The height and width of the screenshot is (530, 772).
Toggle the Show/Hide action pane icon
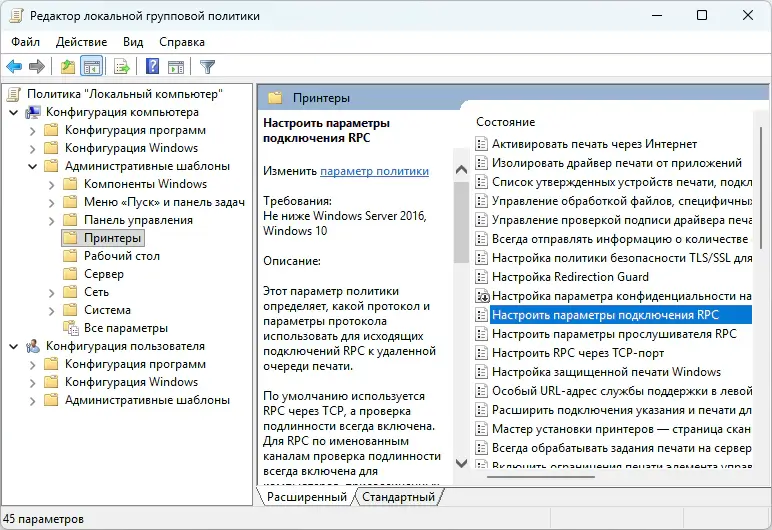tap(176, 66)
